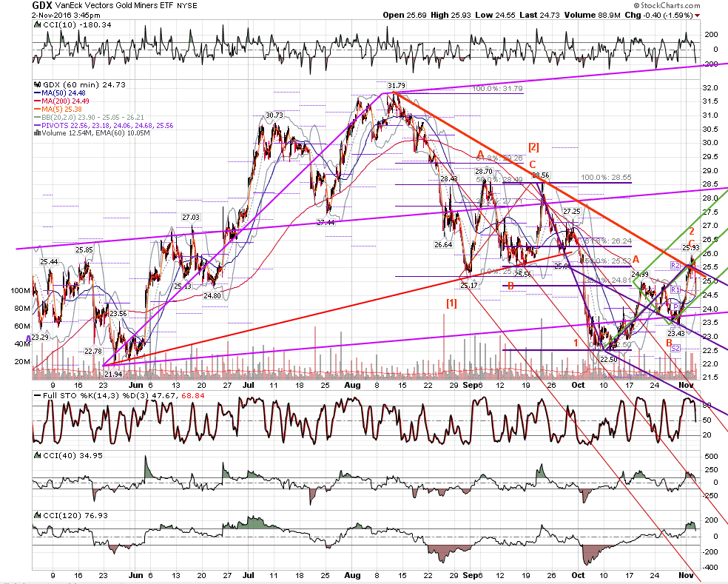Click the Volume legend bar icon
Screen dimensions: 728x584
point(37,133)
